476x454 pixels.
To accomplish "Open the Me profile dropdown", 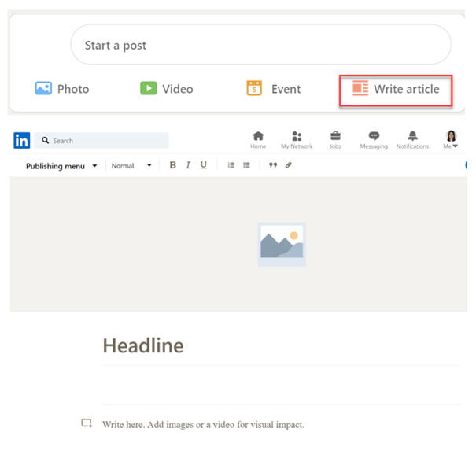I will coord(451,140).
